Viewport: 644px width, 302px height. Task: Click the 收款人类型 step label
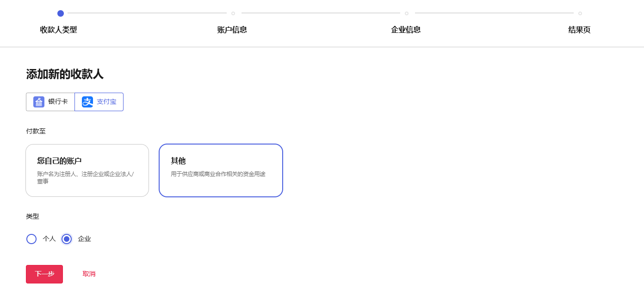pos(59,30)
